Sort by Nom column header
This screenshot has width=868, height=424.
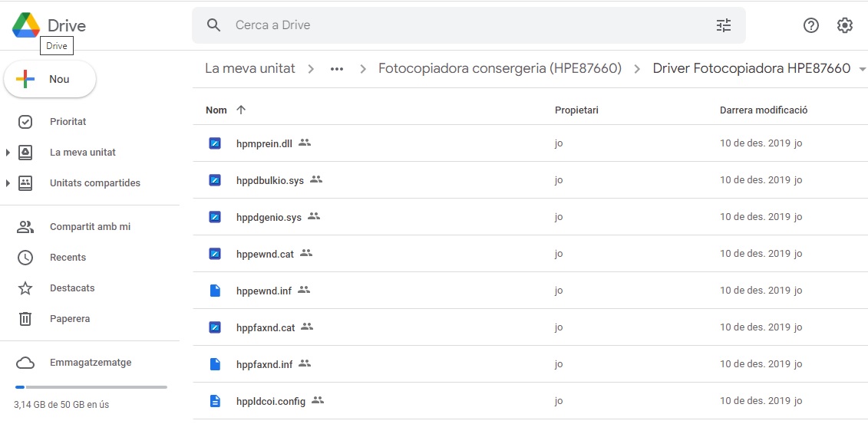click(216, 110)
